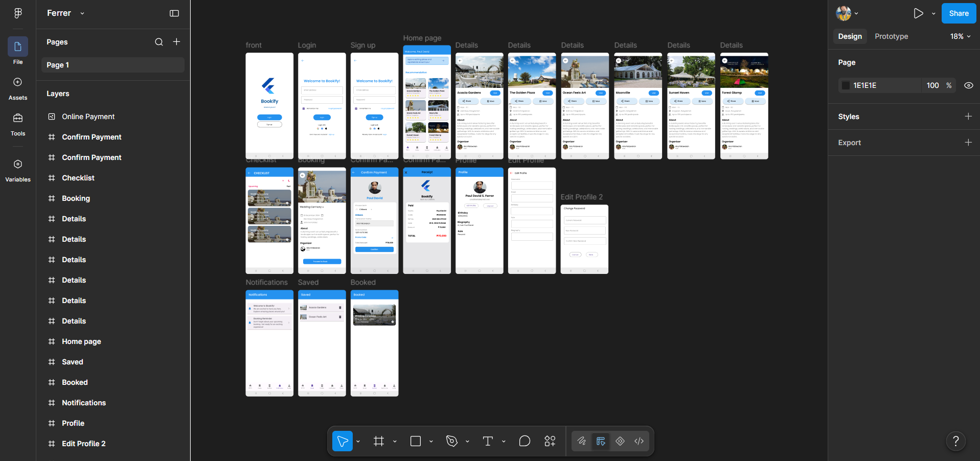The height and width of the screenshot is (461, 980).
Task: Expand the Ferrer file name dropdown
Action: [82, 13]
